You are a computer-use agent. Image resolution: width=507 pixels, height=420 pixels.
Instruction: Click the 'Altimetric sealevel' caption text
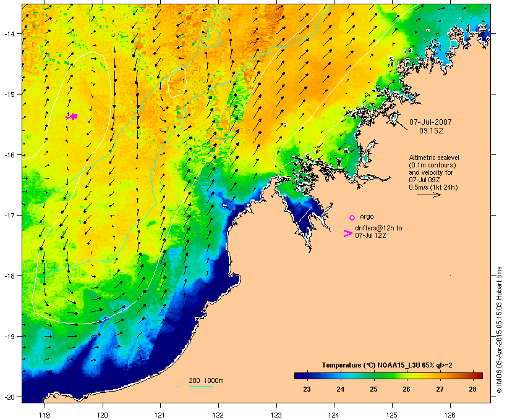click(434, 157)
